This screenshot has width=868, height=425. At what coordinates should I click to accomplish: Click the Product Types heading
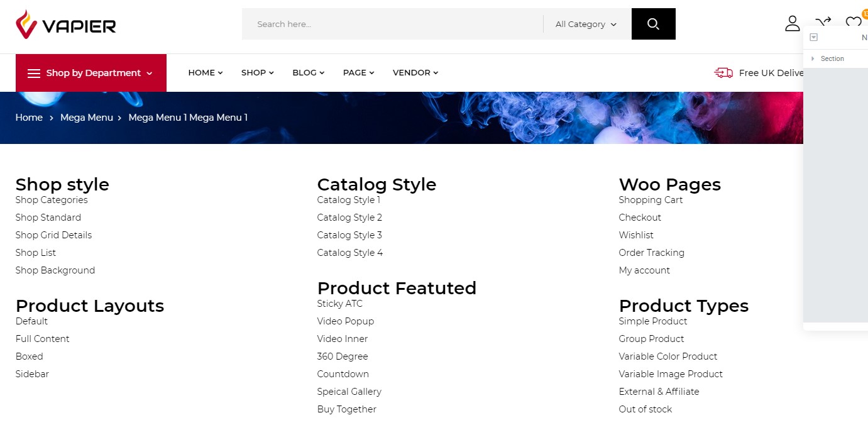[684, 306]
